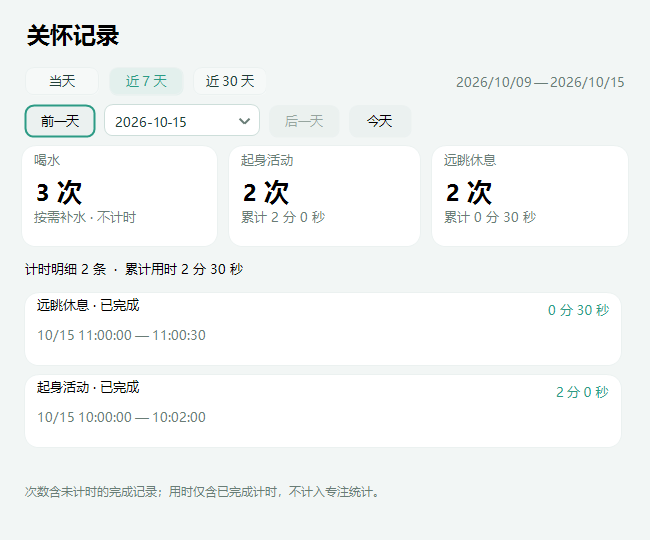Select the 近 30 天 range tab
Viewport: 650px width, 540px height.
[230, 81]
